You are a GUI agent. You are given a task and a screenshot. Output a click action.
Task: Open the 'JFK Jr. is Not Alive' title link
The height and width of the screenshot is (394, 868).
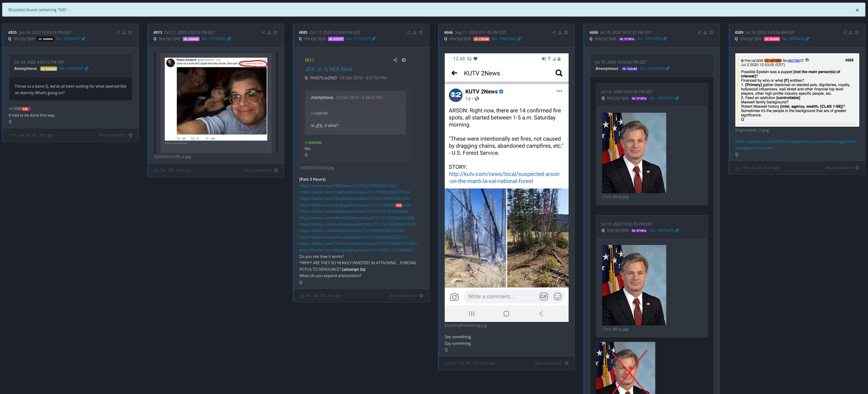[x=329, y=69]
